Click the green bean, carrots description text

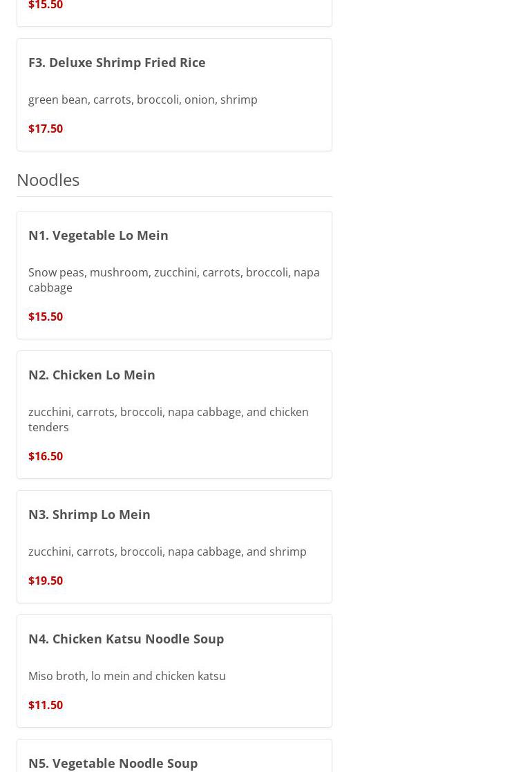coord(143,100)
